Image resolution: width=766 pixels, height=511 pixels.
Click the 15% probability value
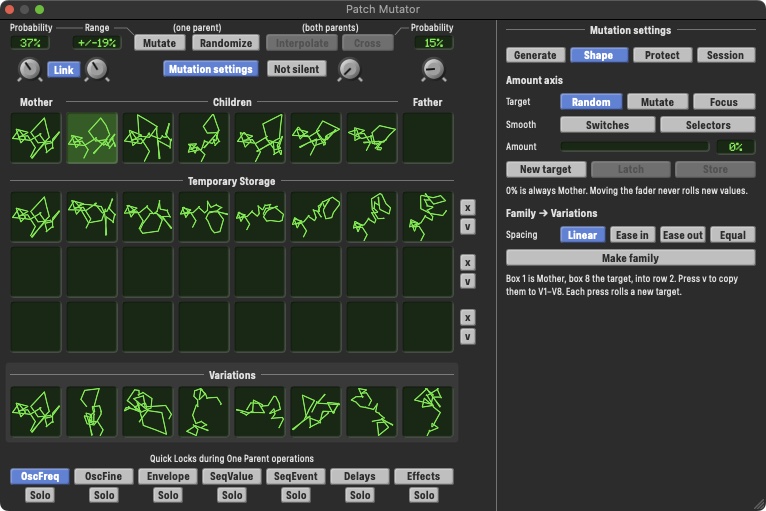point(433,43)
